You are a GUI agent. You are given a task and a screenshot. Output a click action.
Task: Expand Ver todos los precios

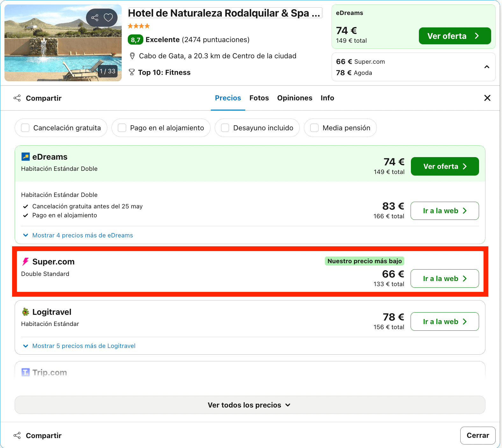[x=250, y=405]
